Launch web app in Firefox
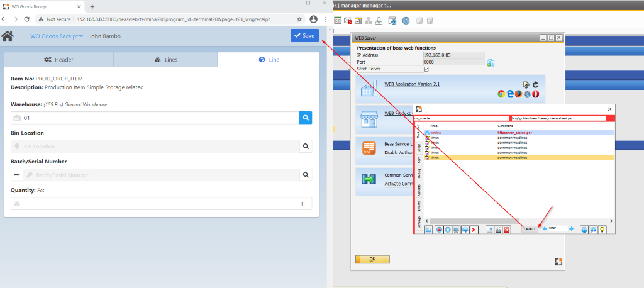The image size is (644, 288). tap(518, 94)
